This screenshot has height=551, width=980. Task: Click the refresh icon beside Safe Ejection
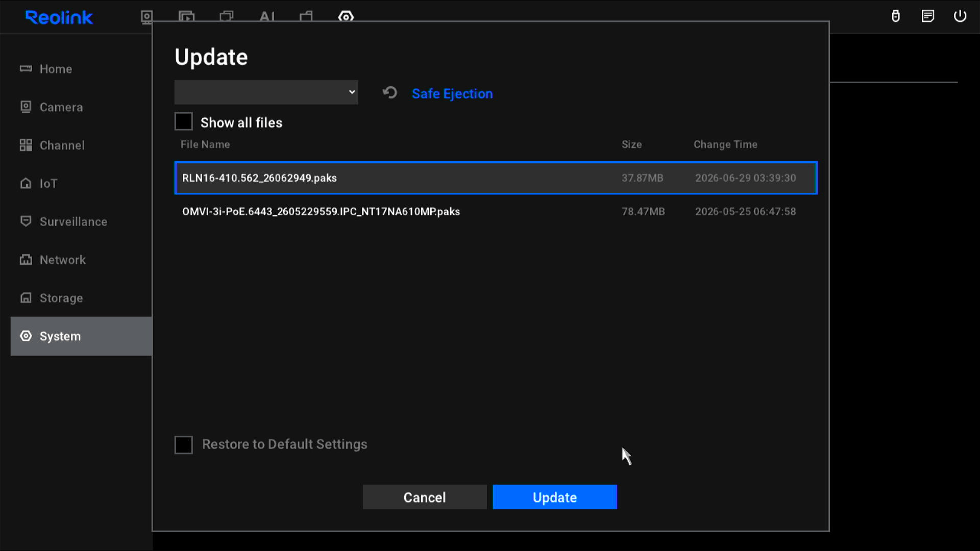click(x=389, y=93)
